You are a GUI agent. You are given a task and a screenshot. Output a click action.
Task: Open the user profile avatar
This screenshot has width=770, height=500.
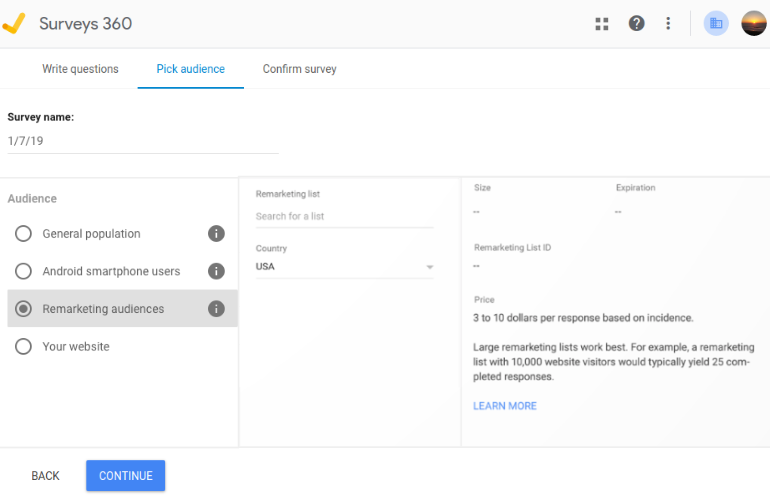pyautogui.click(x=754, y=23)
